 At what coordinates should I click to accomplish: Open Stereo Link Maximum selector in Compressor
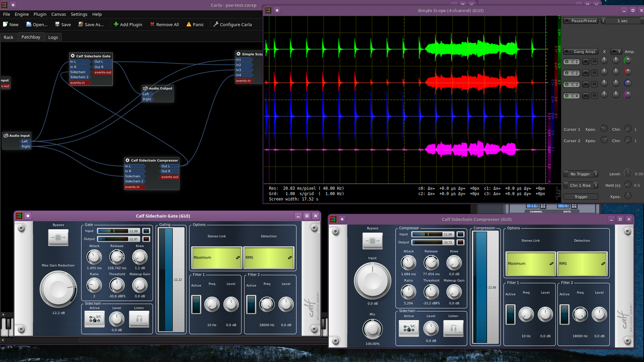(531, 263)
